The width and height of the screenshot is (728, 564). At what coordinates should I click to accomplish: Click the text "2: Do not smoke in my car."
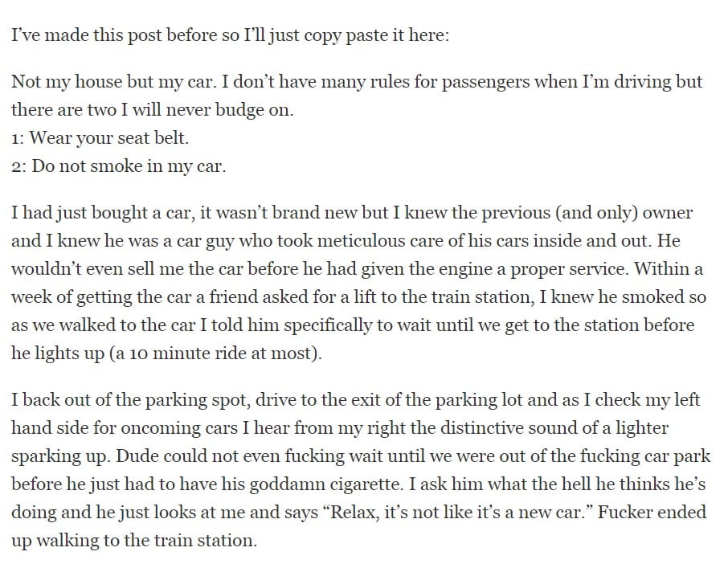[x=118, y=166]
